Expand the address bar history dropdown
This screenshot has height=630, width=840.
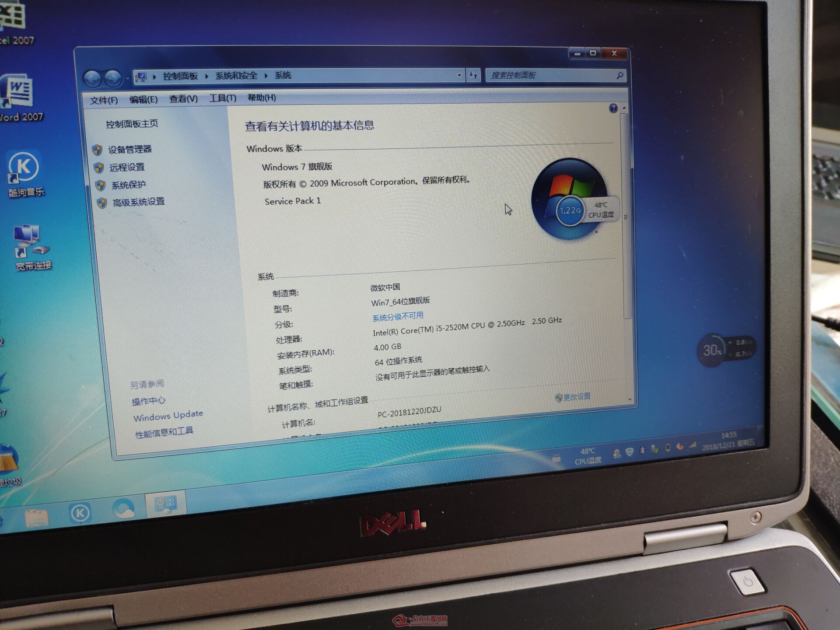coord(459,75)
